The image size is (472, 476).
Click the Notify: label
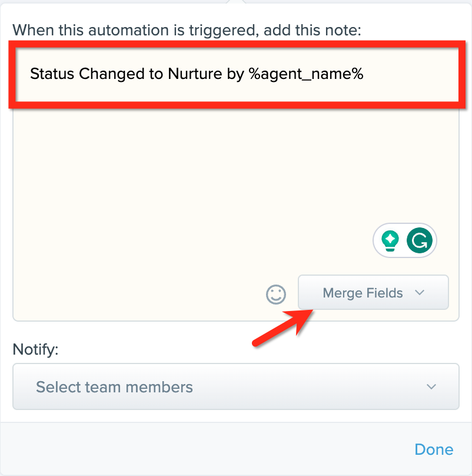[35, 350]
